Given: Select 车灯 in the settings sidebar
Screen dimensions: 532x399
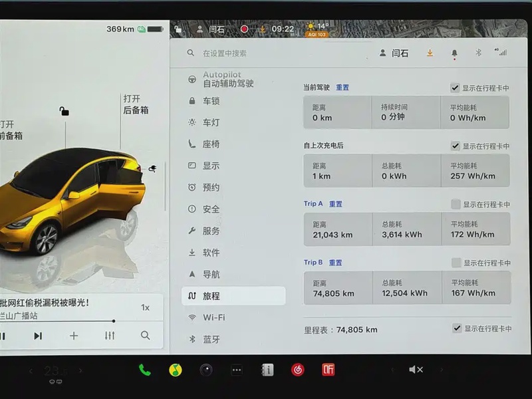Looking at the screenshot, I should point(211,122).
